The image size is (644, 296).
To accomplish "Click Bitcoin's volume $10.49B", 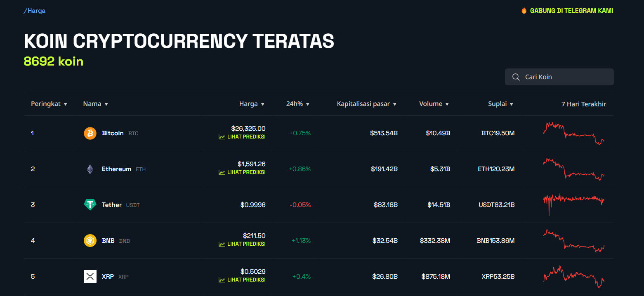I will click(x=438, y=133).
